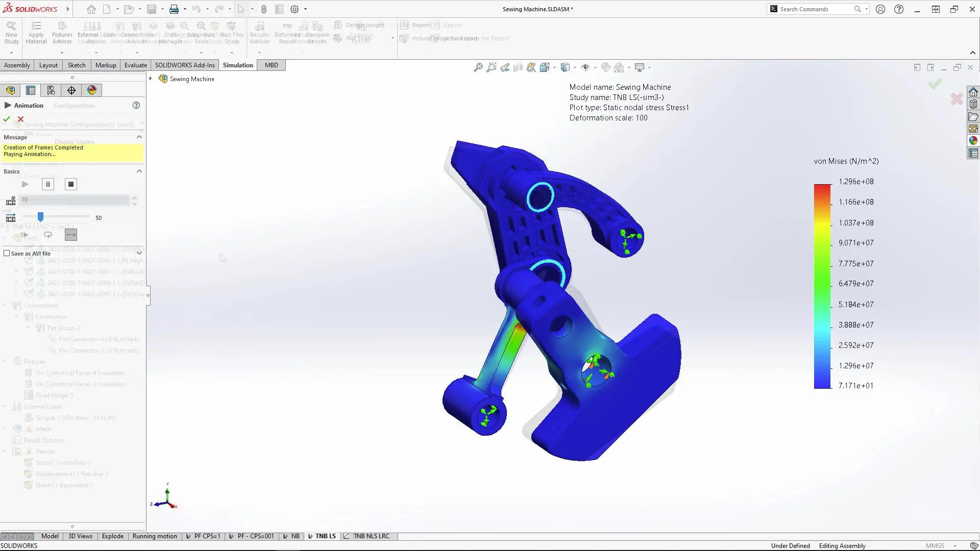The width and height of the screenshot is (980, 551).
Task: Click the von Mises color legend bar
Action: 822,286
